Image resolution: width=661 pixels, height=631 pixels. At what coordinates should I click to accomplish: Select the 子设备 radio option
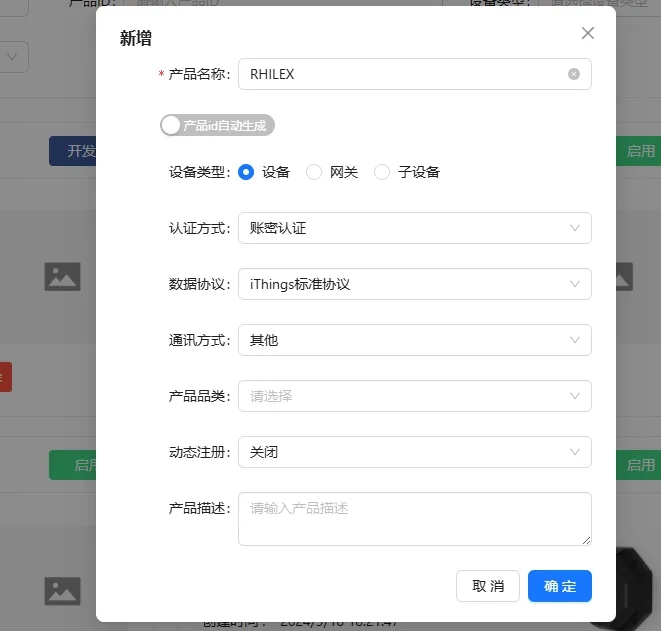pos(382,172)
